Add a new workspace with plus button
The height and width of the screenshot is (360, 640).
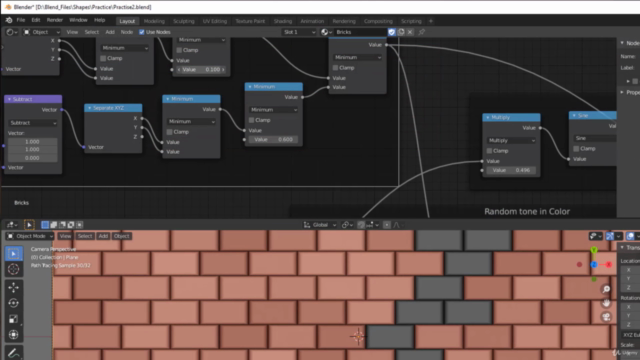click(431, 21)
